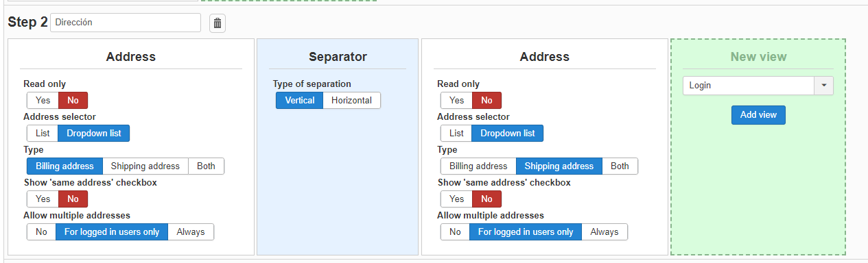
Task: Click the Add view button
Action: click(x=758, y=115)
